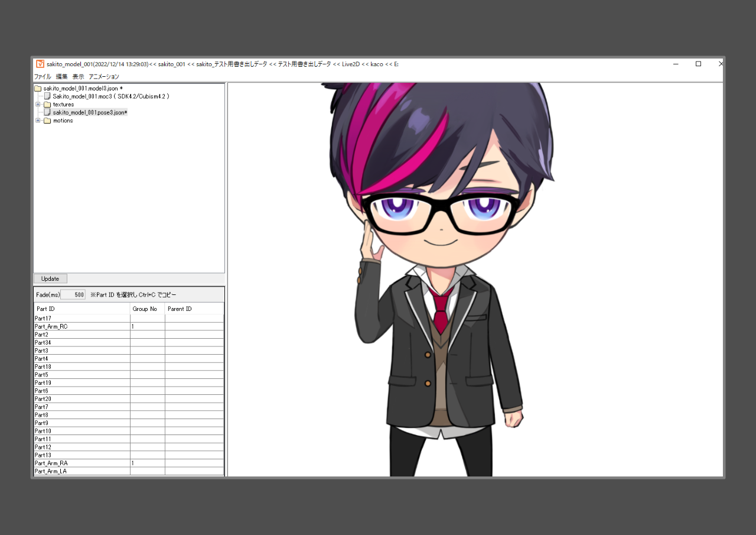
Task: Select the Part10 row
Action: [129, 431]
